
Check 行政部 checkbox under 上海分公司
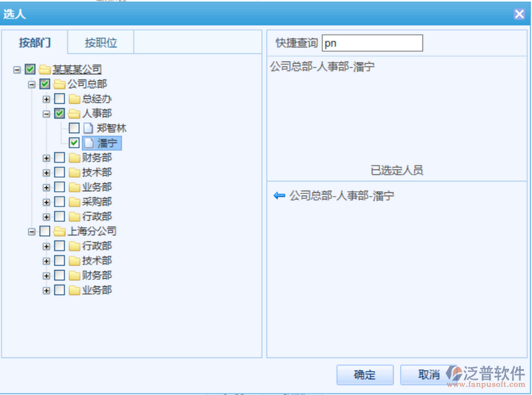click(x=59, y=246)
